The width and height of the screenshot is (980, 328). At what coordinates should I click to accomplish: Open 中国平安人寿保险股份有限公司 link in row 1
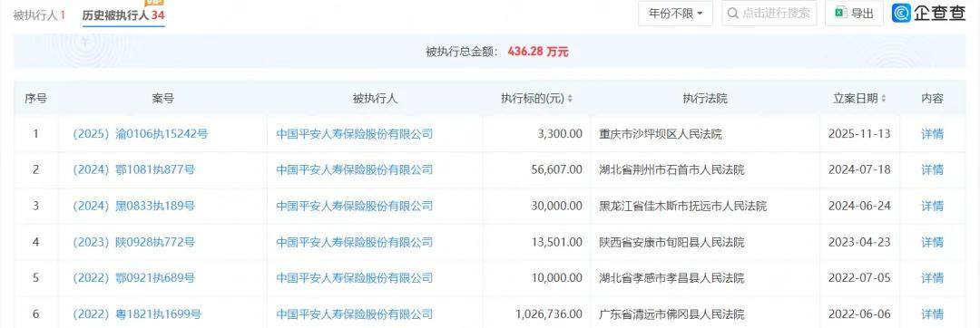355,133
